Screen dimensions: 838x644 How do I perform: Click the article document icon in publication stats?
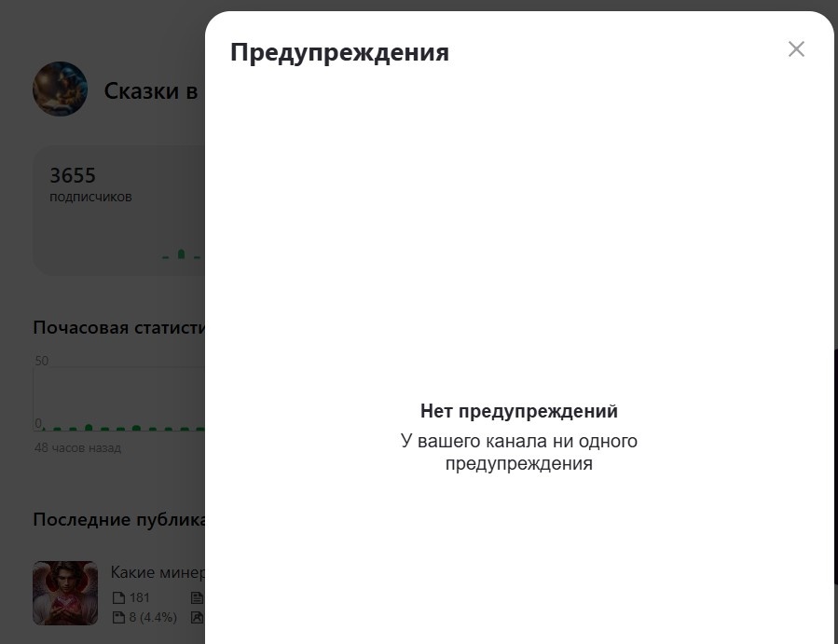197,597
